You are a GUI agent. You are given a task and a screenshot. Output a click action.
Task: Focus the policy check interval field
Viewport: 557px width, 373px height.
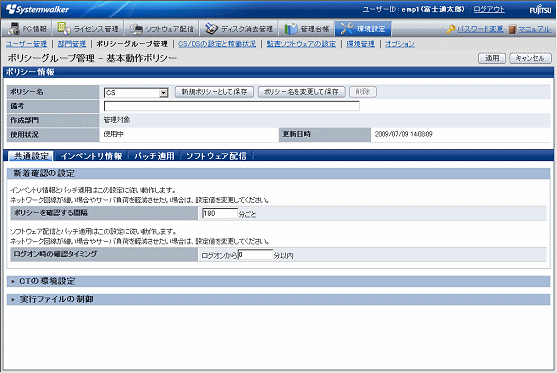pyautogui.click(x=220, y=213)
